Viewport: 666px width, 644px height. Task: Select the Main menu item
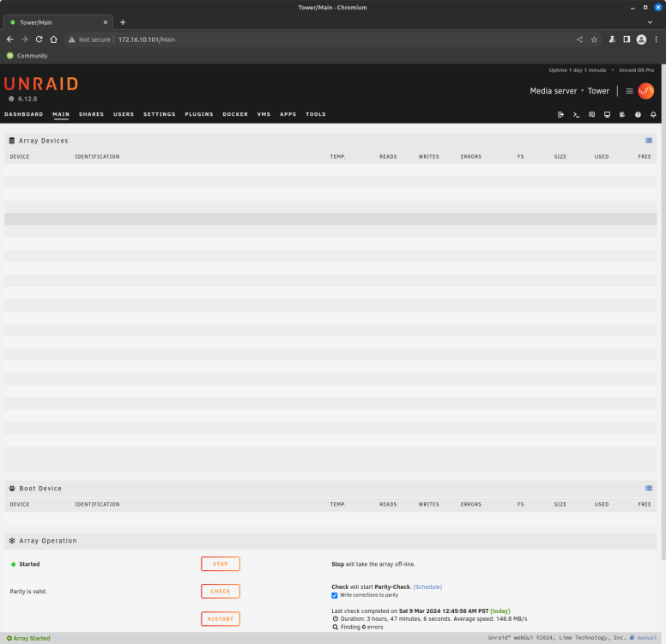pos(61,114)
